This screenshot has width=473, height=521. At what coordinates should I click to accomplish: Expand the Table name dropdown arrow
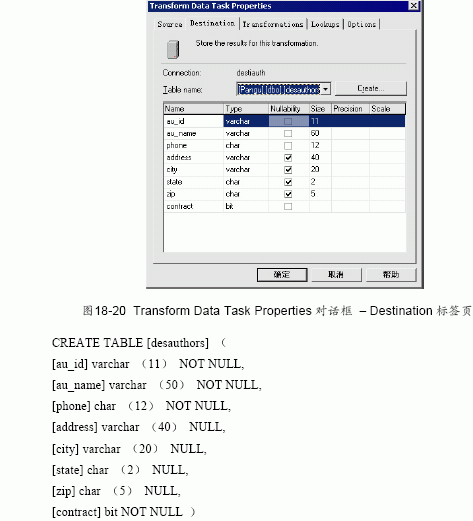325,89
